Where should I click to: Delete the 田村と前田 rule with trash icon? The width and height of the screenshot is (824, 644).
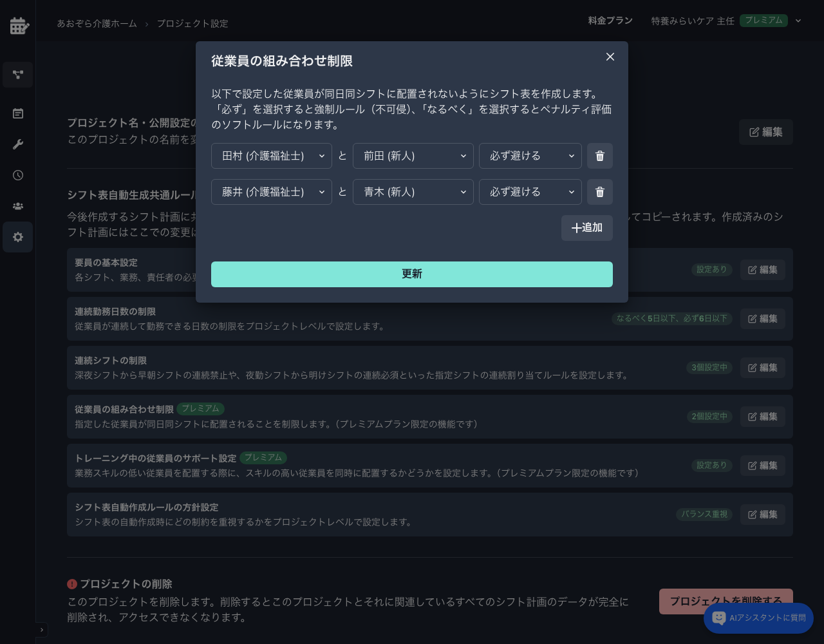[599, 156]
